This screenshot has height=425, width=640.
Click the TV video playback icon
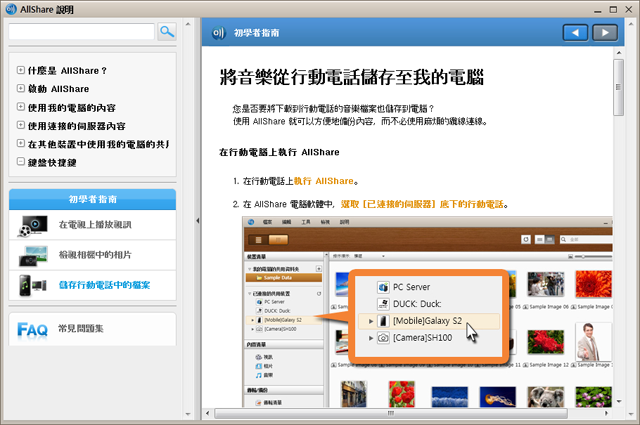pos(33,226)
